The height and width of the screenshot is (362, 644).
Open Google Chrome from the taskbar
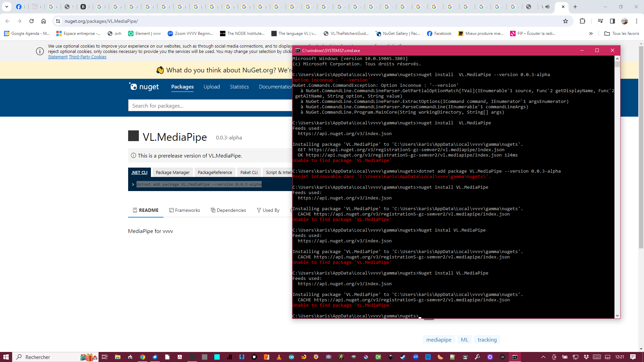pos(143,357)
